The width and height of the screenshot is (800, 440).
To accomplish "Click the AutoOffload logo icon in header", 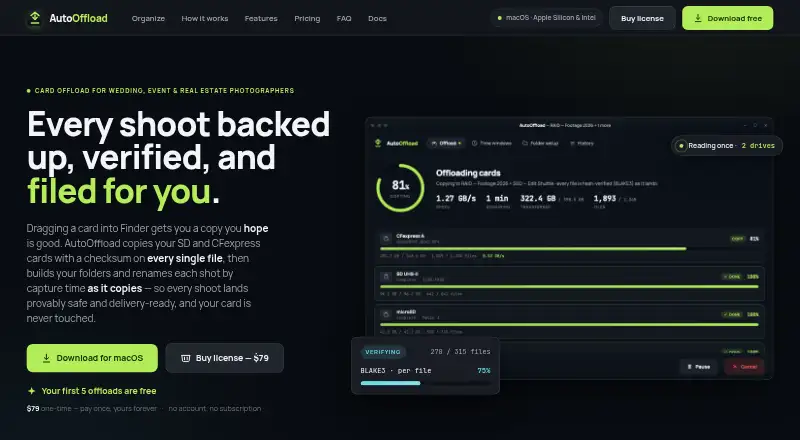I will pyautogui.click(x=35, y=18).
